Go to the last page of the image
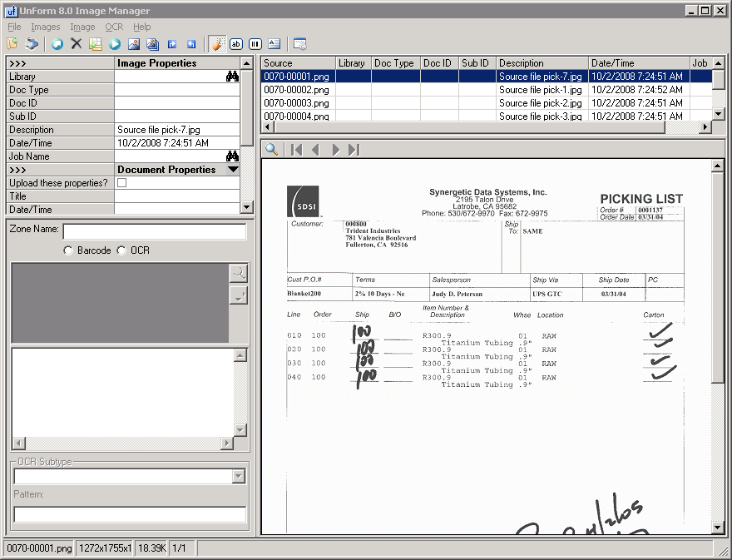This screenshot has height=560, width=732. pyautogui.click(x=354, y=150)
